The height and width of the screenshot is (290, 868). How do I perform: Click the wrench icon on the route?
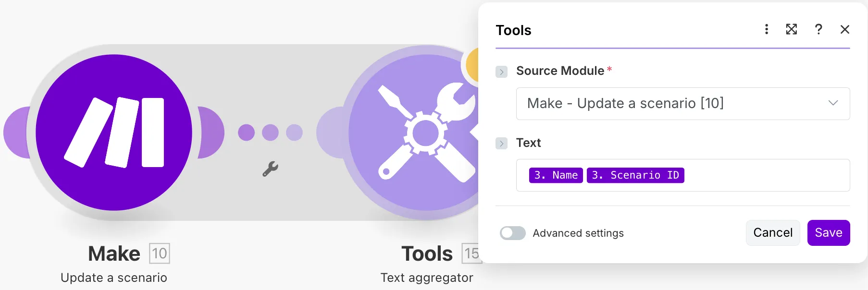[270, 169]
